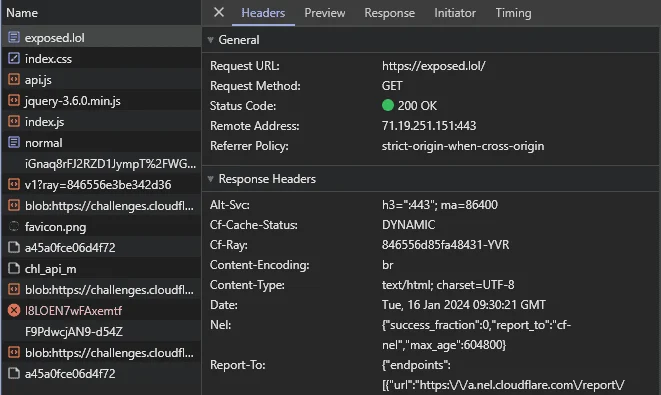Screen dimensions: 661x395
Task: Collapse the General section
Action: point(210,40)
